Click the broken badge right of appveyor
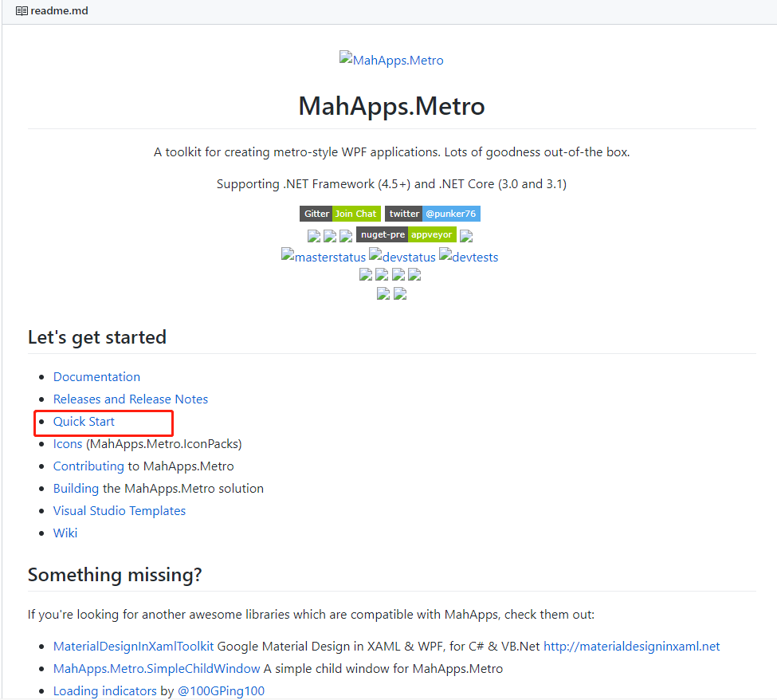Screen dimensions: 777x700 click(x=466, y=236)
